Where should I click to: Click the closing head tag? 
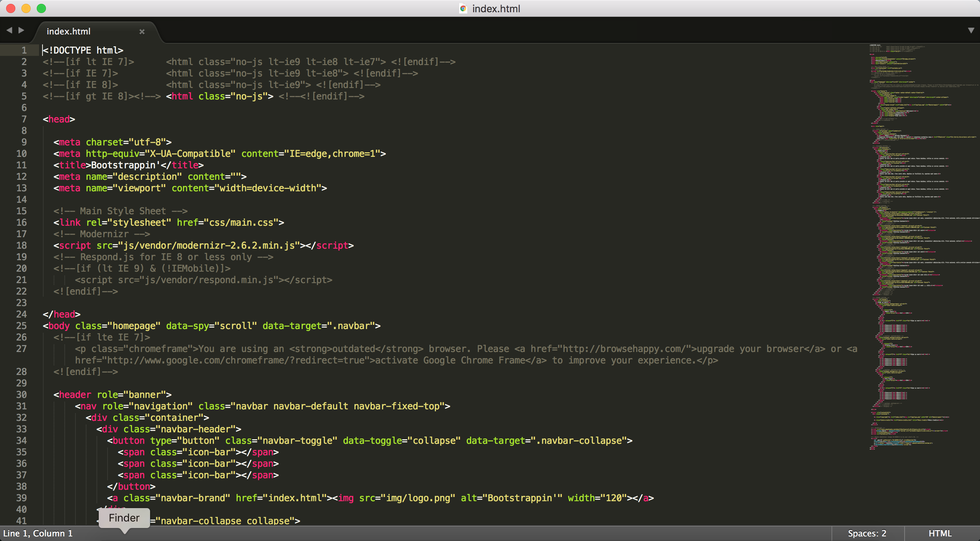(62, 314)
